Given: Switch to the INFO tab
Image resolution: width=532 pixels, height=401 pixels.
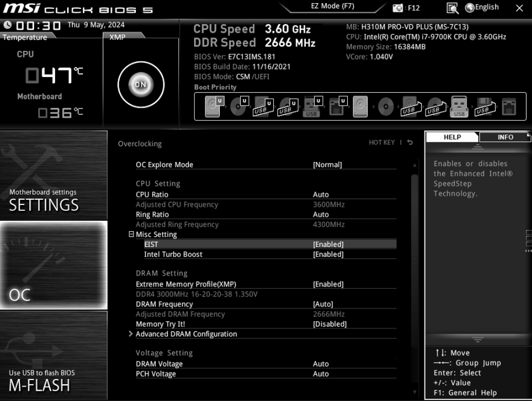Looking at the screenshot, I should (505, 137).
